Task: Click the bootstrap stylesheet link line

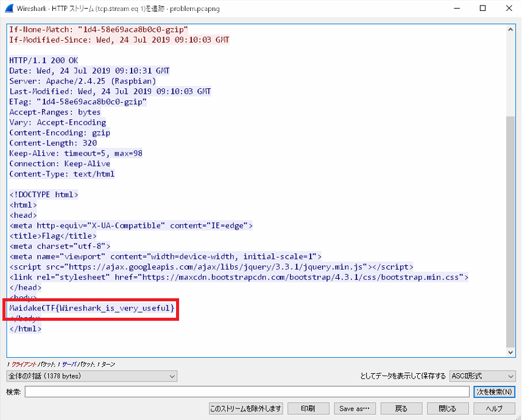Action: (x=239, y=277)
